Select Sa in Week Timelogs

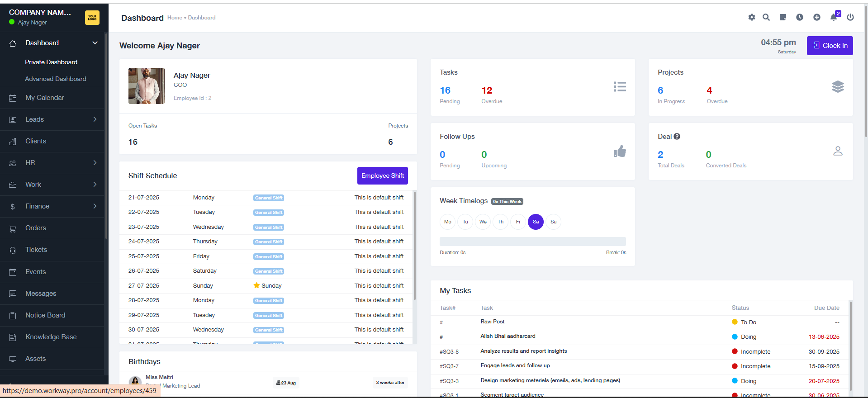[536, 222]
